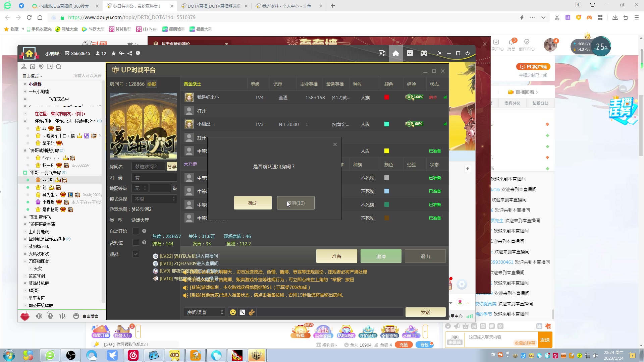Screen dimensions: 644x362
Task: Open the user profile icon above channel list
Action: pos(24,66)
